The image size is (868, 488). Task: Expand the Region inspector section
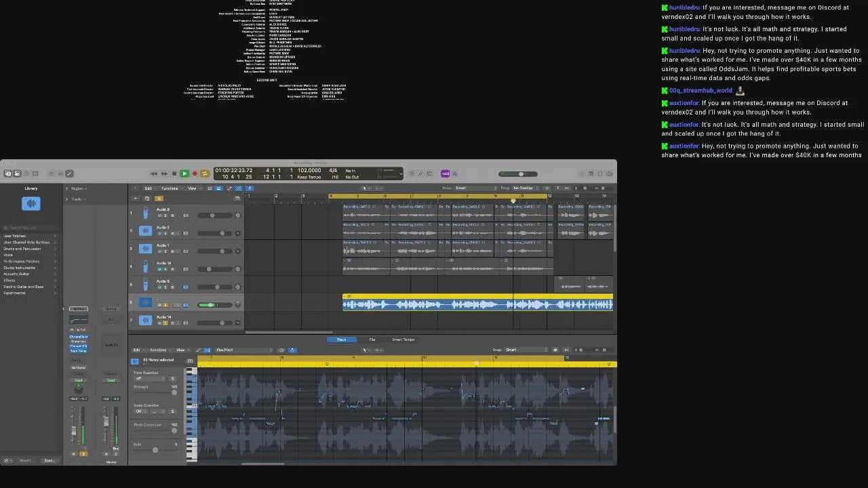pyautogui.click(x=66, y=188)
